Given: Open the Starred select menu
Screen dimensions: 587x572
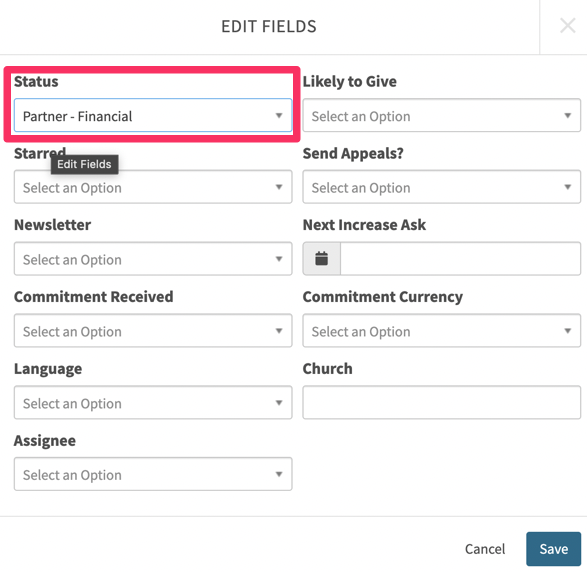Looking at the screenshot, I should pyautogui.click(x=153, y=187).
